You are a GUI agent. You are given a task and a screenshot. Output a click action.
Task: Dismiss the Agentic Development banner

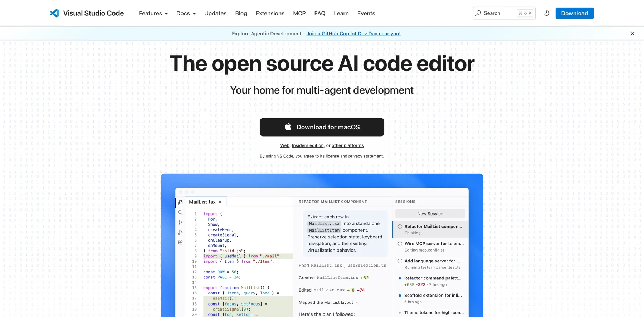click(632, 34)
